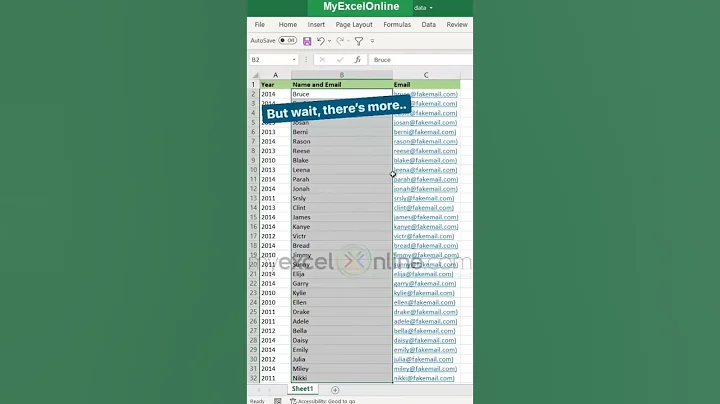Click the cell containing Bread
The height and width of the screenshot is (404, 720).
342,246
